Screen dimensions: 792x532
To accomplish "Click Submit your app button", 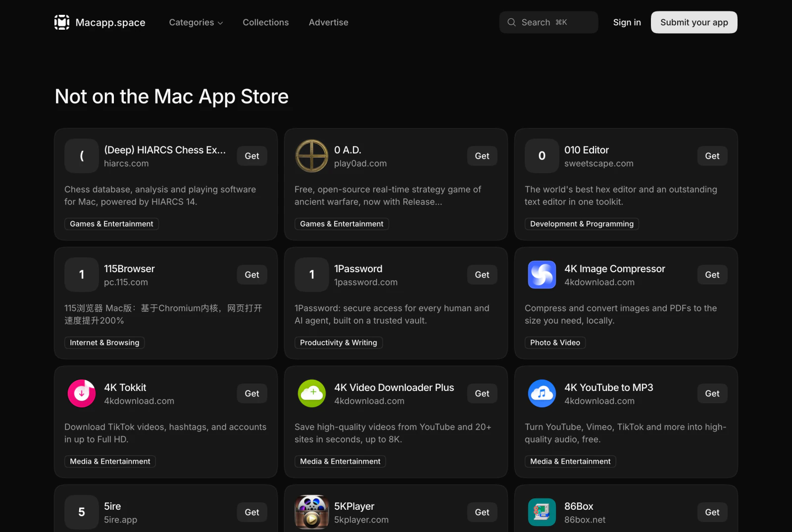I will [694, 22].
